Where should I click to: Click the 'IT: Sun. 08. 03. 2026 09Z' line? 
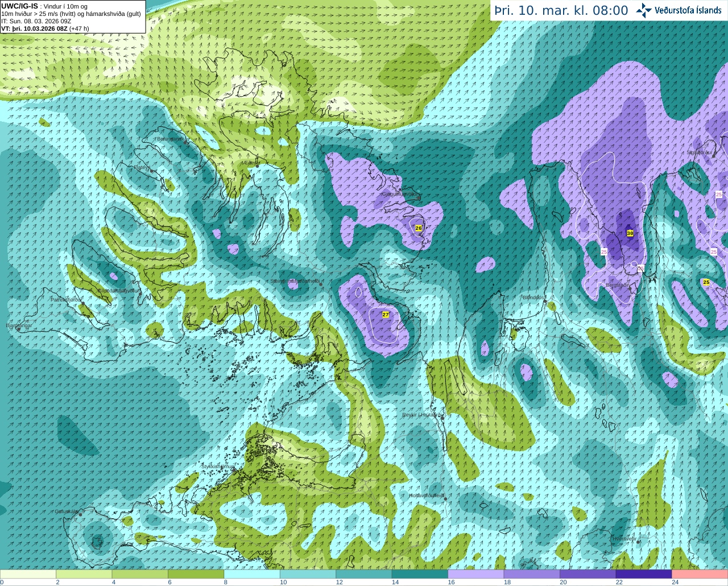point(36,21)
